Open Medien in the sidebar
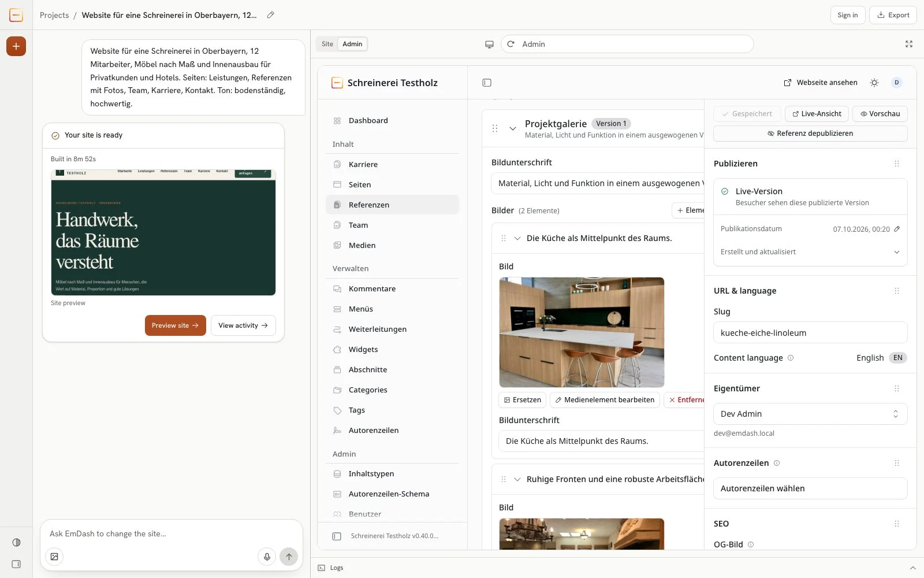The height and width of the screenshot is (578, 924). pos(392,245)
